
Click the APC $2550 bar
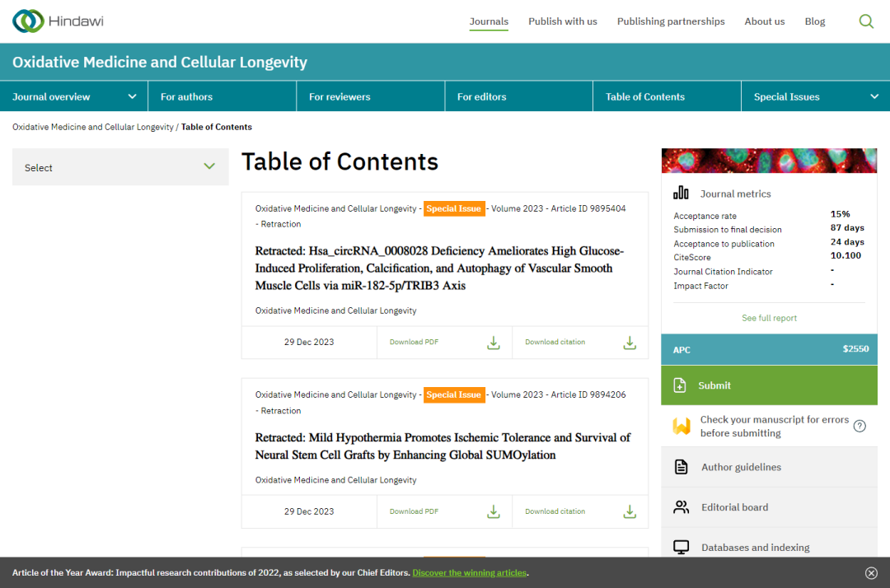click(769, 349)
